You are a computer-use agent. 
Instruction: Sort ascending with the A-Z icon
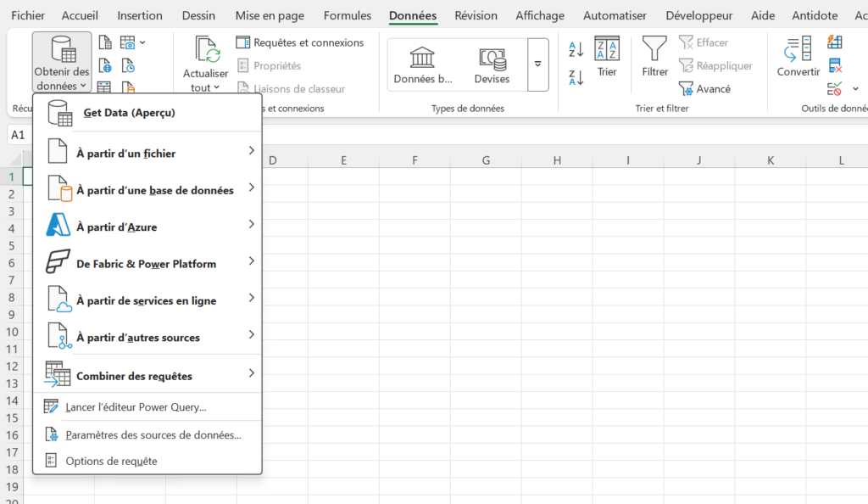tap(576, 49)
